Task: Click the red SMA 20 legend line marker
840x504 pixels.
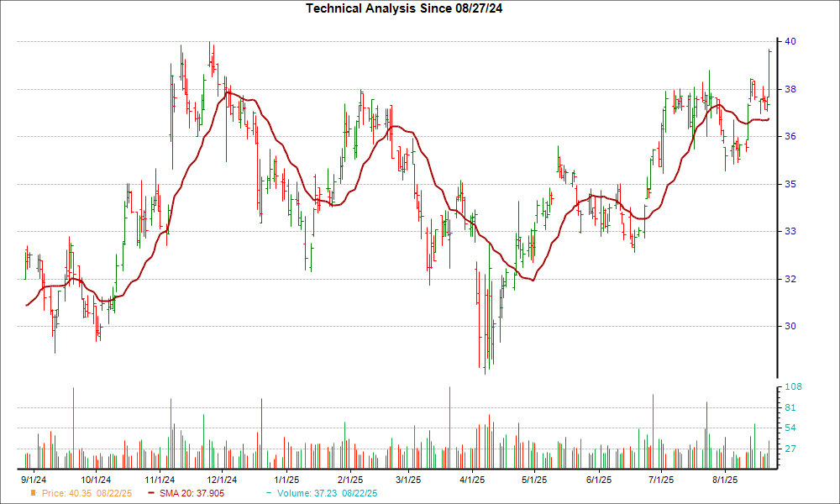Action: [151, 493]
